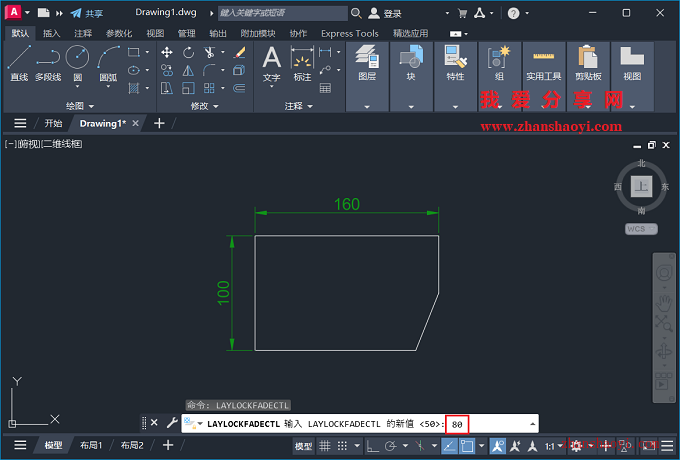Select the Line (直线) tool
This screenshot has width=680, height=460.
[x=19, y=63]
